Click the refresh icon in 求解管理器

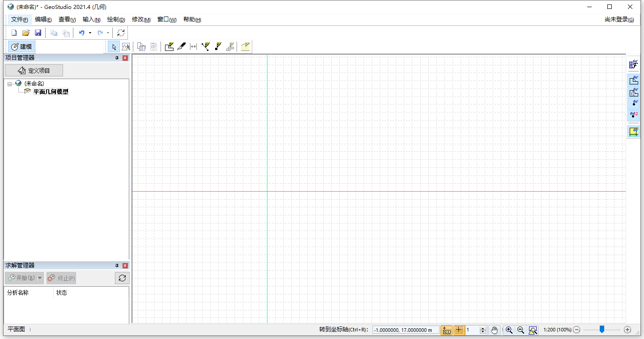[122, 278]
